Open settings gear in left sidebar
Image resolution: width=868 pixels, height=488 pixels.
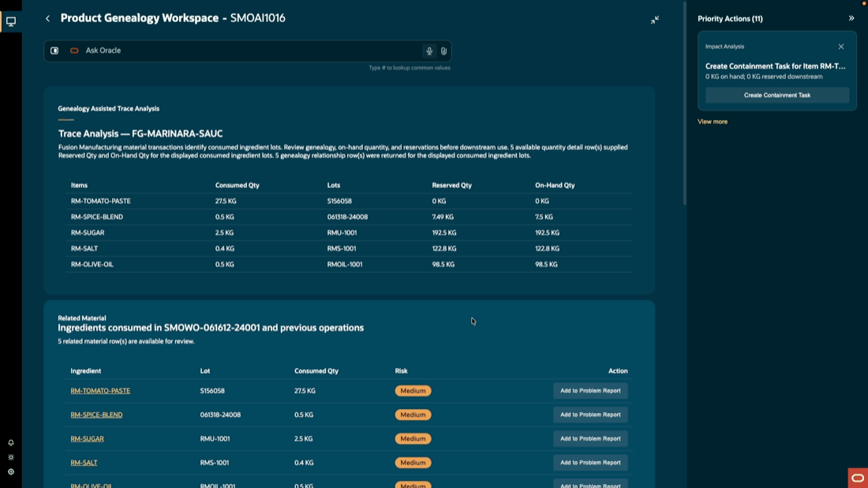(x=11, y=472)
